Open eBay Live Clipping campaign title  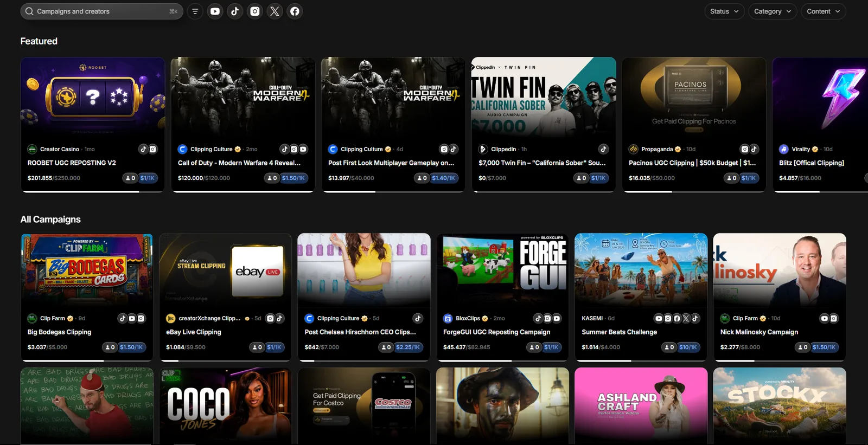[x=194, y=332]
